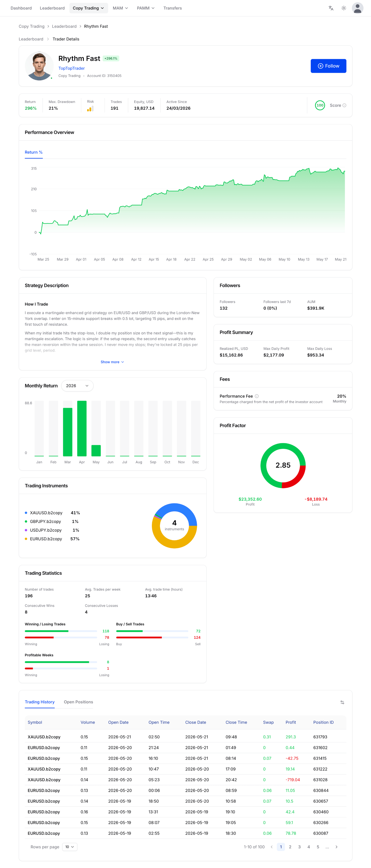Click the -719.04 profit value
The width and height of the screenshot is (371, 868).
click(x=293, y=780)
